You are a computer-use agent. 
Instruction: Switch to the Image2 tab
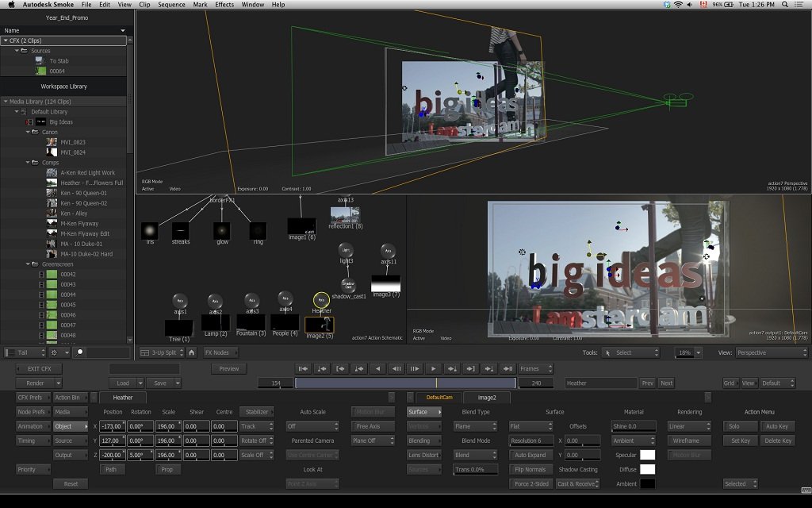(x=486, y=397)
